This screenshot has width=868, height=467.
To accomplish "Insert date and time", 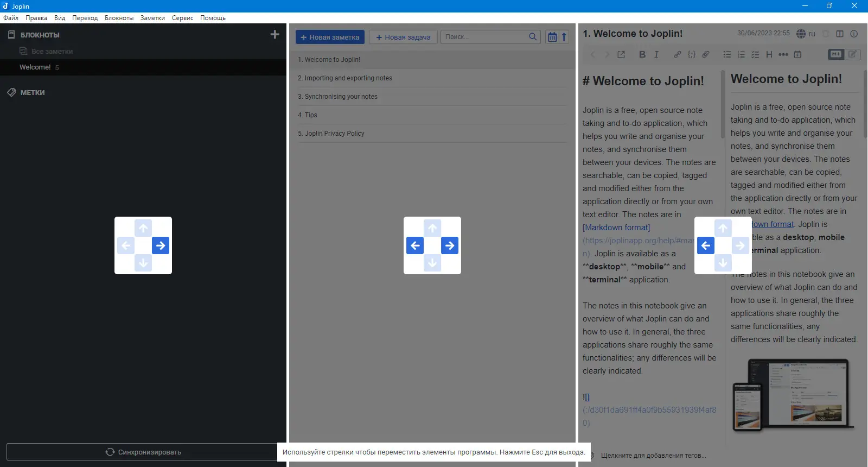I will pos(797,54).
